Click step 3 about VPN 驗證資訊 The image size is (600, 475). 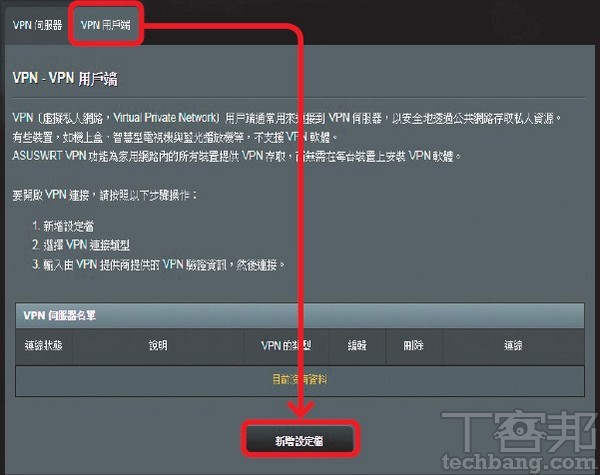pos(159,264)
